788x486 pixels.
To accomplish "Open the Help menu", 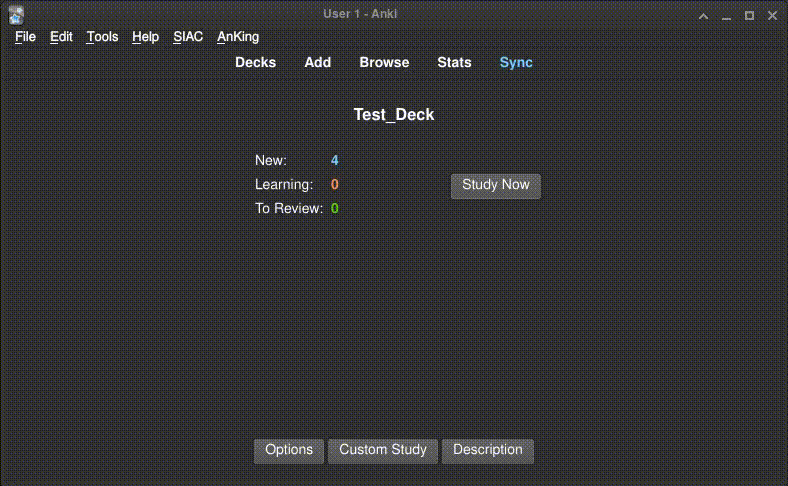I will (x=145, y=37).
